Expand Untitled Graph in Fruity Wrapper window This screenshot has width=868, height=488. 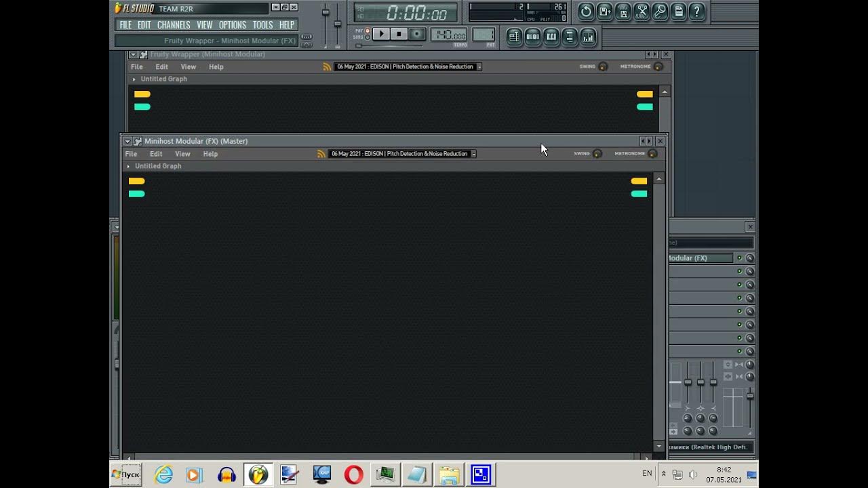pyautogui.click(x=134, y=79)
